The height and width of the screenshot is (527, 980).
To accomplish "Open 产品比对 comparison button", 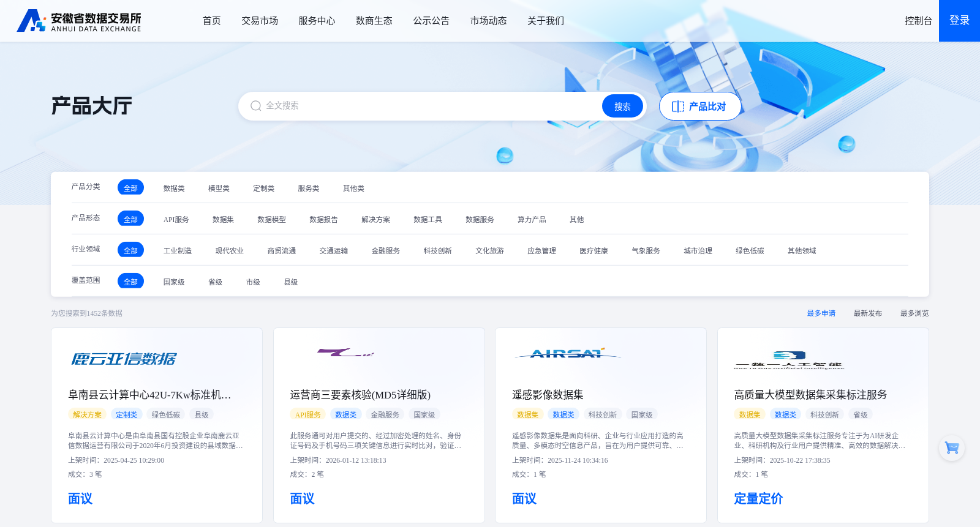I will 700,106.
